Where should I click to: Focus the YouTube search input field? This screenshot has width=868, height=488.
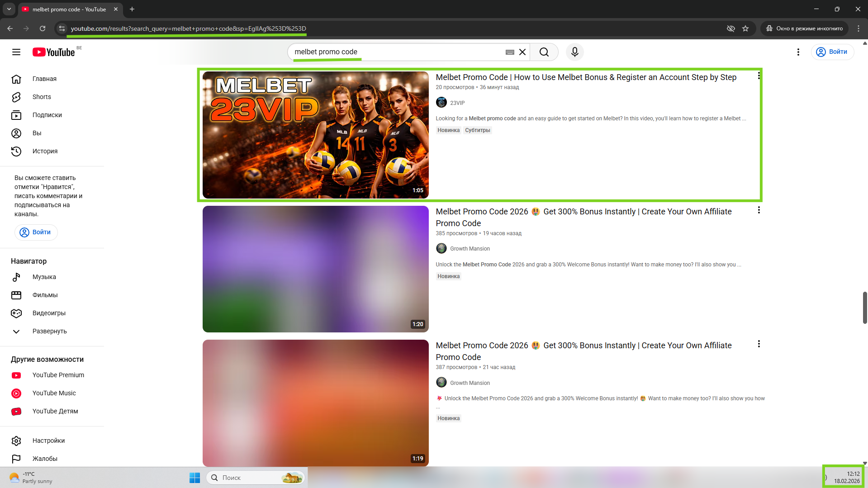click(398, 52)
